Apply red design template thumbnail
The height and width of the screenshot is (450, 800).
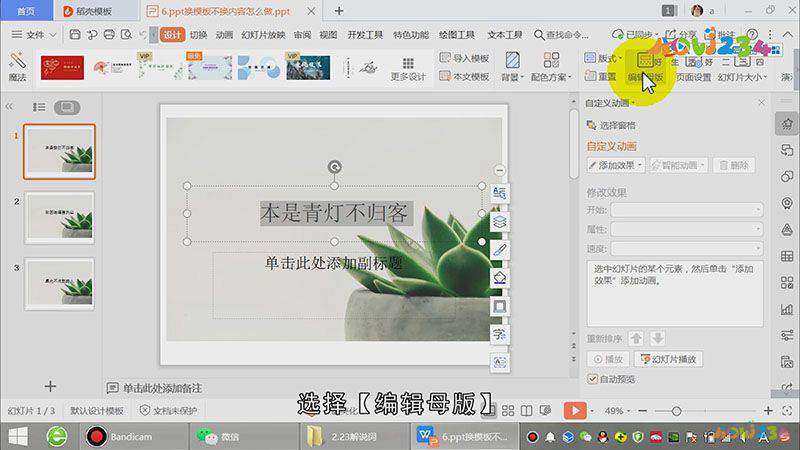click(x=62, y=67)
